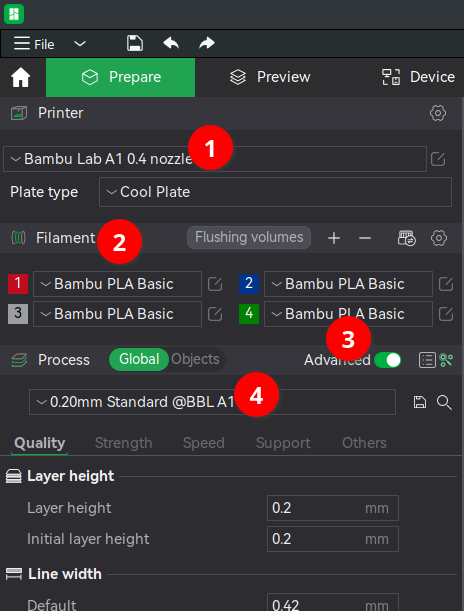
Task: Switch to the Prepare tab
Action: click(120, 77)
